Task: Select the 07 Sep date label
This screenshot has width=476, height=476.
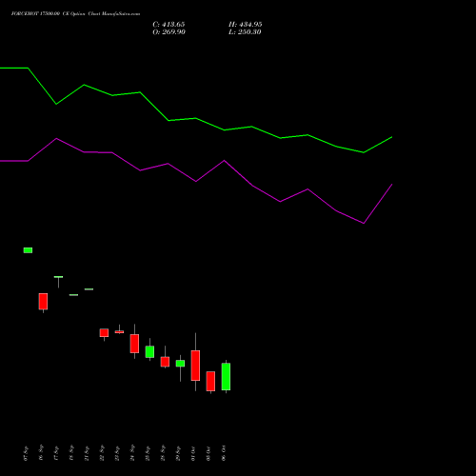Action: coord(26,453)
